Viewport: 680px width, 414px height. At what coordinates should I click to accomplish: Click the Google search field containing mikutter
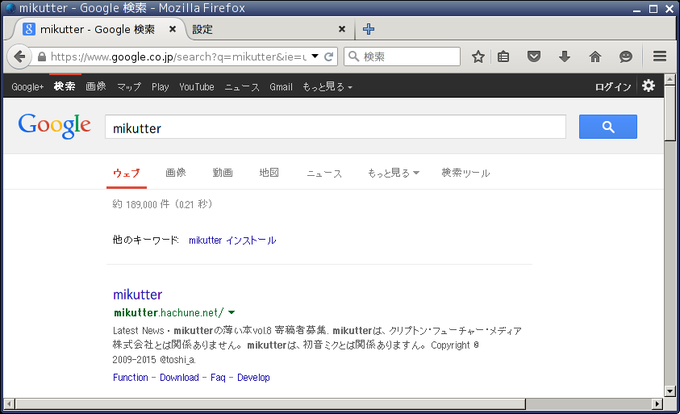(335, 127)
